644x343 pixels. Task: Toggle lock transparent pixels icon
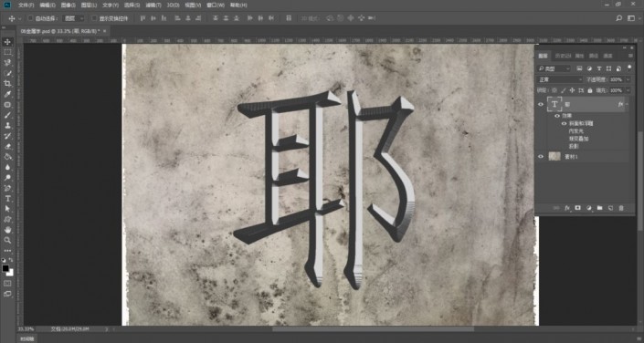coord(554,90)
